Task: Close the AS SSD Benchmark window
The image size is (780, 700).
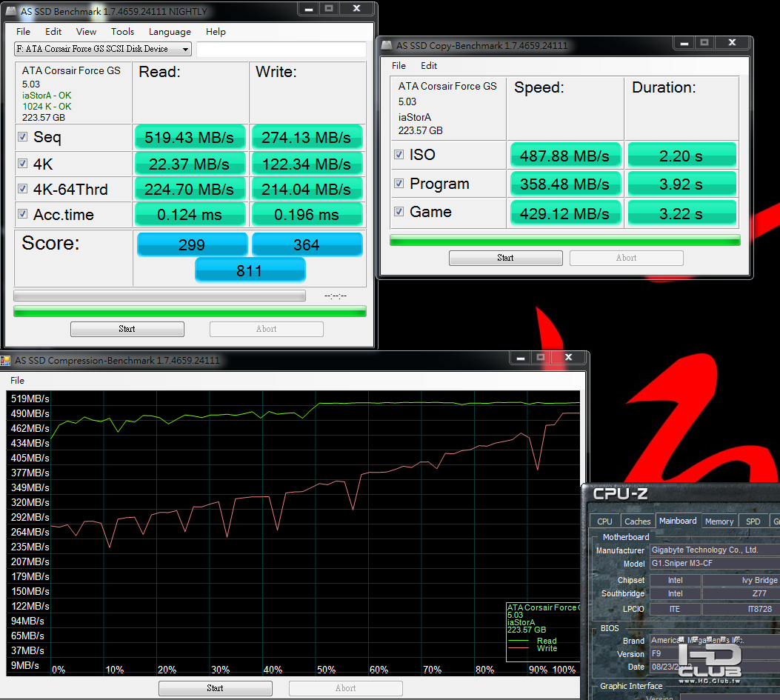Action: tap(357, 8)
